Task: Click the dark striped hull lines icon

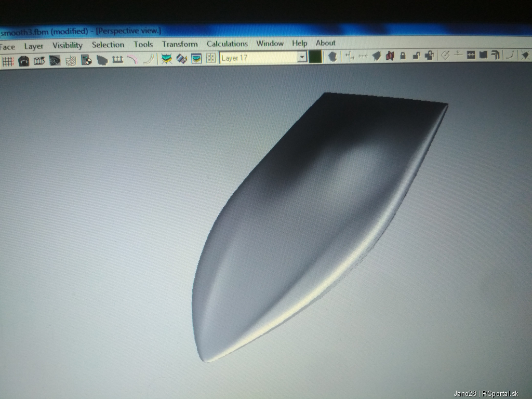Action: (x=55, y=61)
